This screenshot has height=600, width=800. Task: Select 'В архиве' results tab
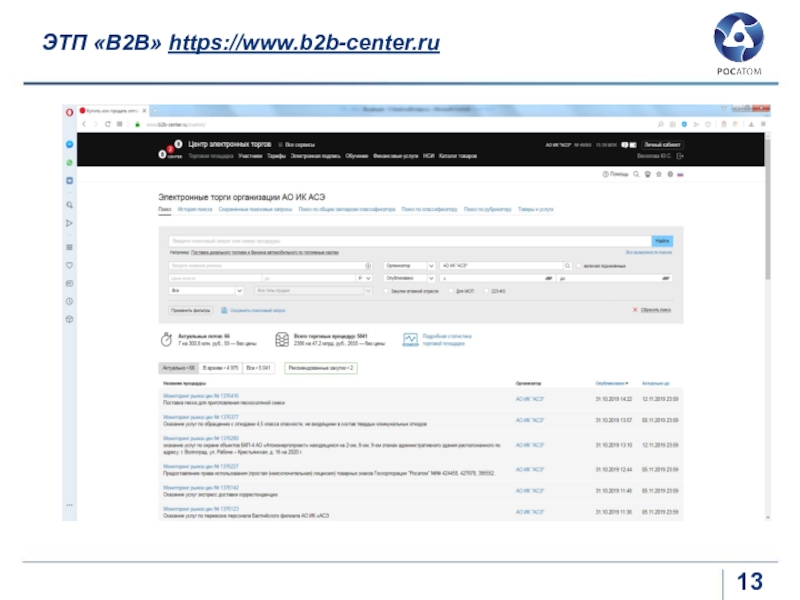[220, 368]
